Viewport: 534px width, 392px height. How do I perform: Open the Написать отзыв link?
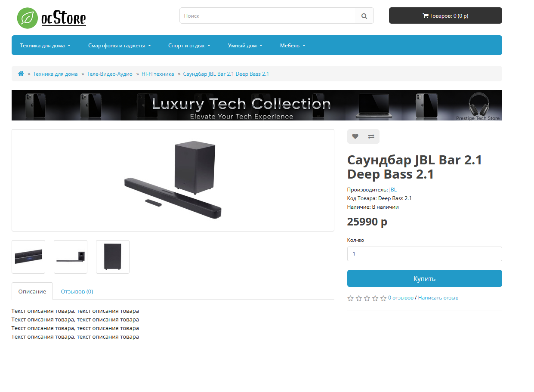click(x=438, y=298)
